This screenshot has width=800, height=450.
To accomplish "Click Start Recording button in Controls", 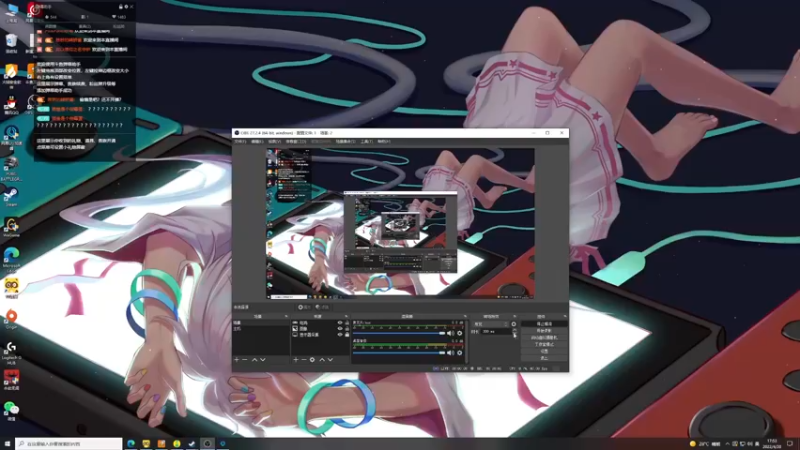I will [x=544, y=331].
